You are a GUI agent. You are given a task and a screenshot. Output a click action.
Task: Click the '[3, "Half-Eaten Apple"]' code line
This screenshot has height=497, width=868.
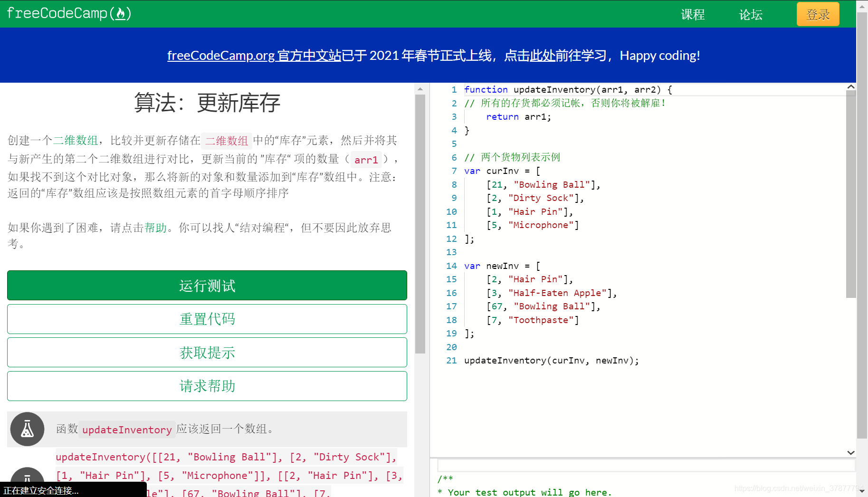[552, 293]
